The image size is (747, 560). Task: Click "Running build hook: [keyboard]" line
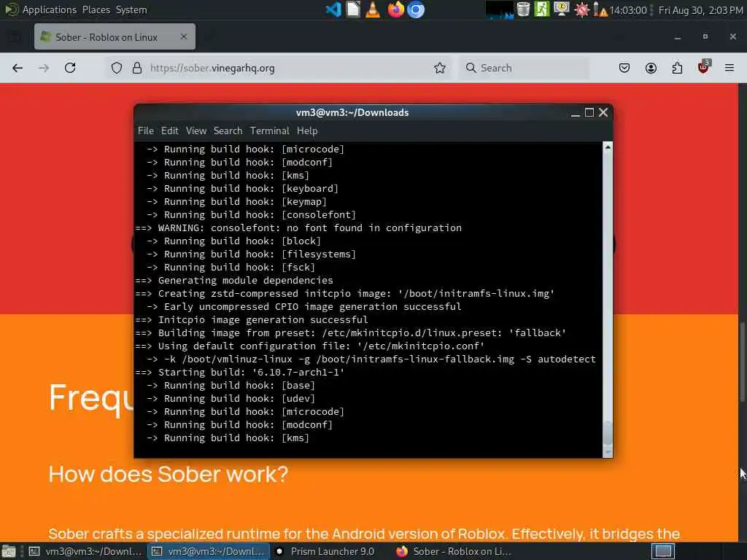242,188
